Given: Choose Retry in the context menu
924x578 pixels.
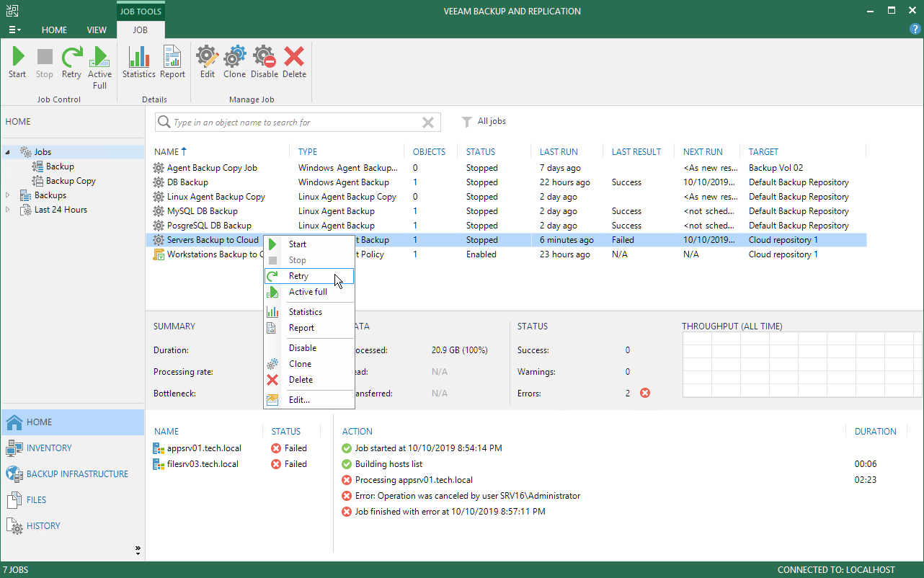Looking at the screenshot, I should click(309, 276).
